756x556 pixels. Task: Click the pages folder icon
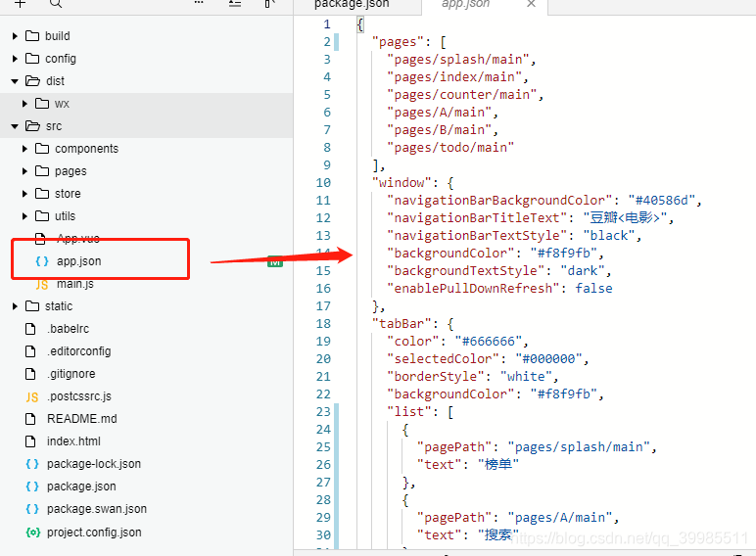pyautogui.click(x=42, y=171)
